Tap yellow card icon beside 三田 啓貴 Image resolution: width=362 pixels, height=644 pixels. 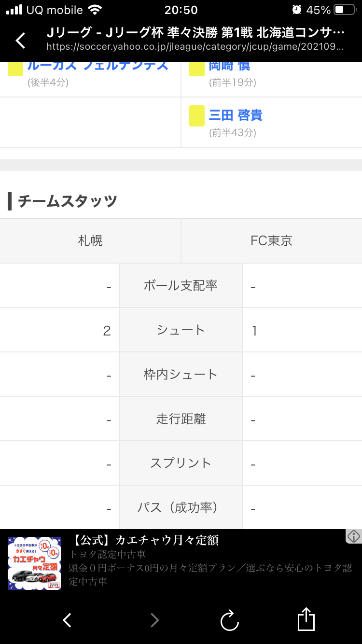point(197,116)
